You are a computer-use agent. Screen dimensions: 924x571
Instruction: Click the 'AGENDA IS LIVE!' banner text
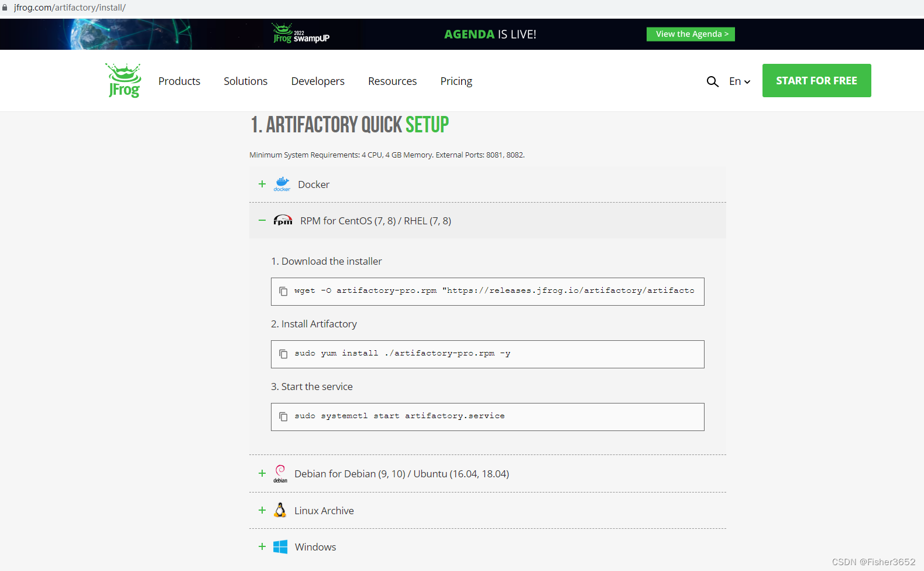tap(490, 34)
